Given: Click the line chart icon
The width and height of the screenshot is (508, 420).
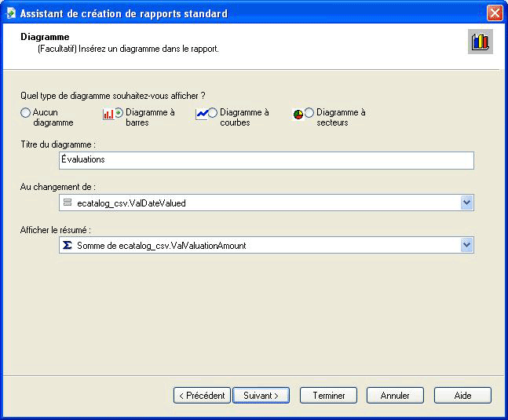Looking at the screenshot, I should pyautogui.click(x=202, y=114).
